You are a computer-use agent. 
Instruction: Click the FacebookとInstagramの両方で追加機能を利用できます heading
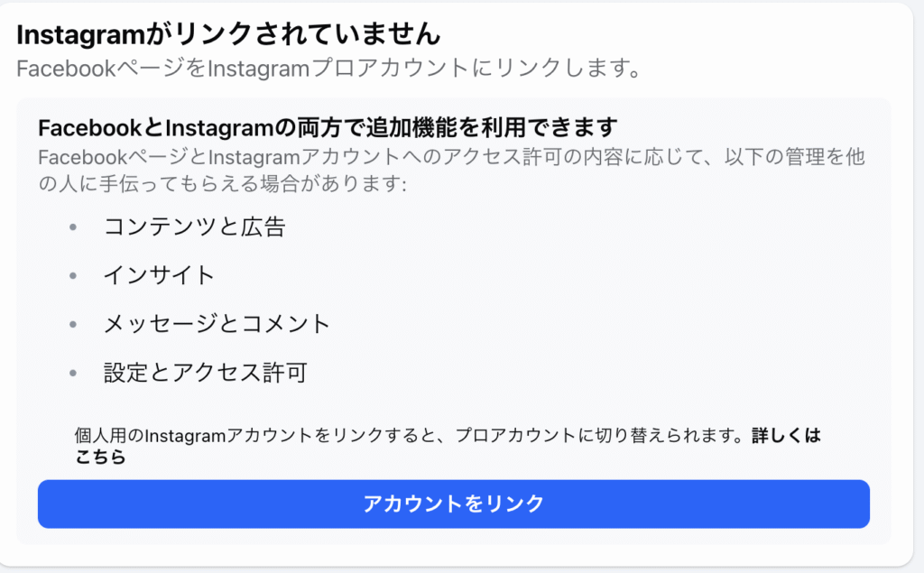(x=328, y=127)
